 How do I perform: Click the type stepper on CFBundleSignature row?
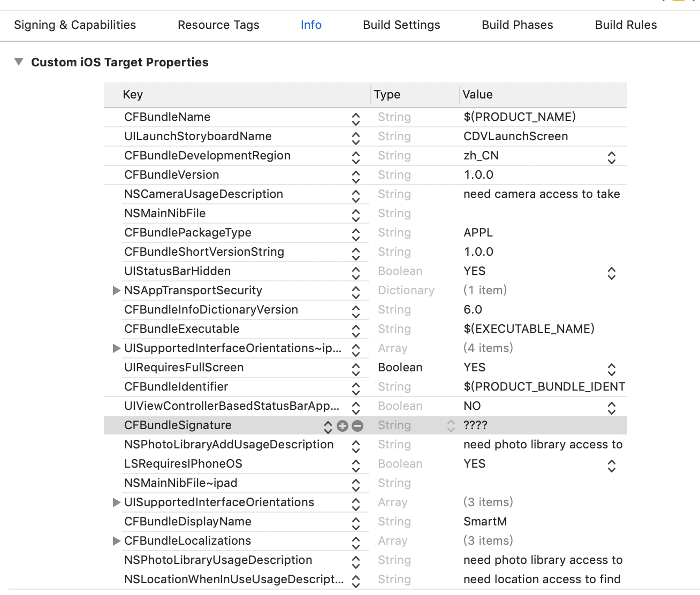pyautogui.click(x=450, y=425)
